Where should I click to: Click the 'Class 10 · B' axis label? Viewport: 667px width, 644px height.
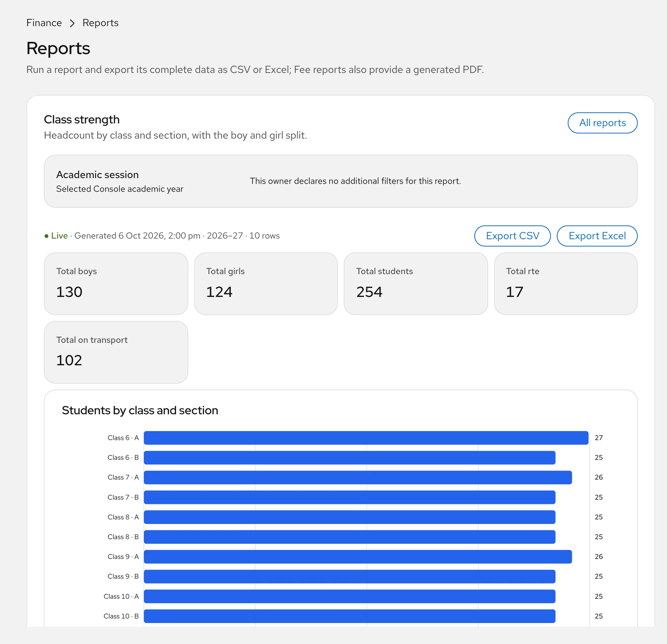pyautogui.click(x=121, y=616)
